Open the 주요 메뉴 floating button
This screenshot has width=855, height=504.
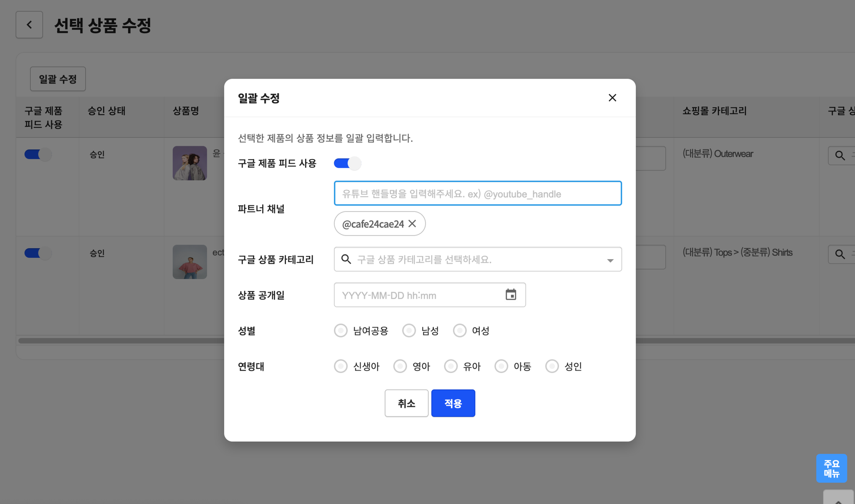point(831,468)
